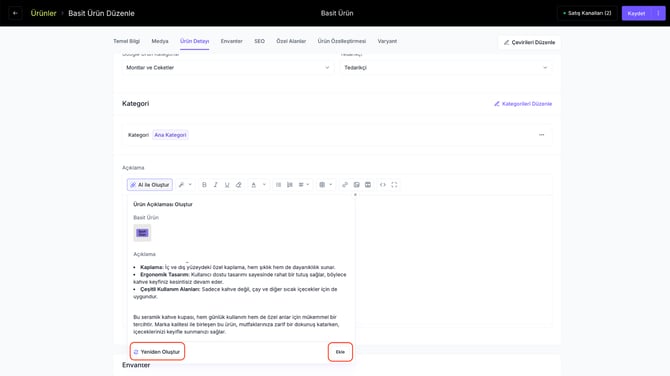The width and height of the screenshot is (670, 376).
Task: Expand the Tedarikçi dropdown
Action: pos(445,68)
